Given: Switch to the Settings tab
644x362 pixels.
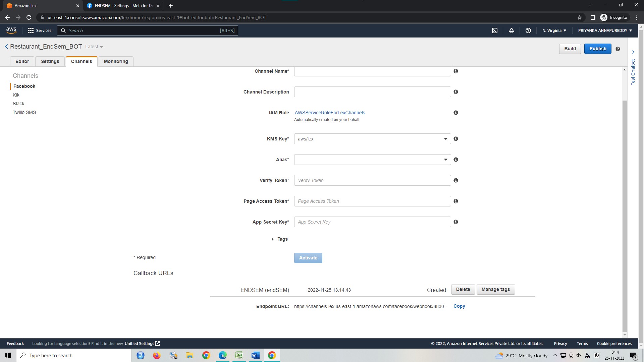Looking at the screenshot, I should pos(50,61).
